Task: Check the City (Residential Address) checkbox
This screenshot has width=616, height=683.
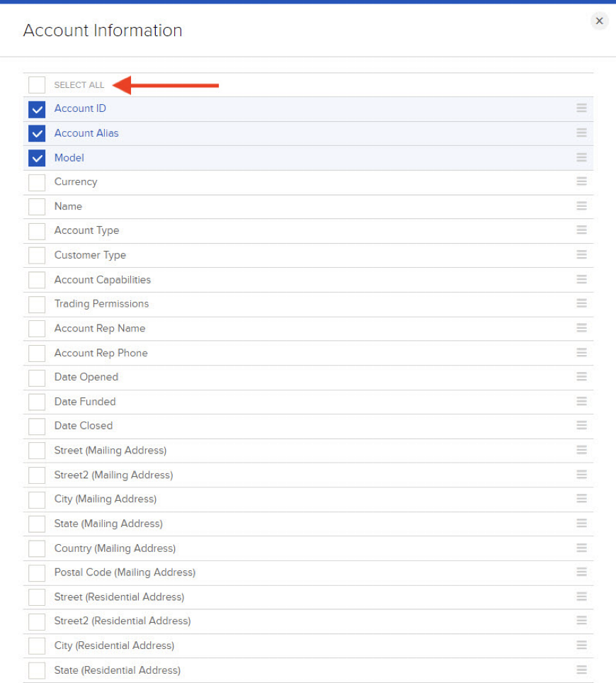Action: tap(37, 646)
